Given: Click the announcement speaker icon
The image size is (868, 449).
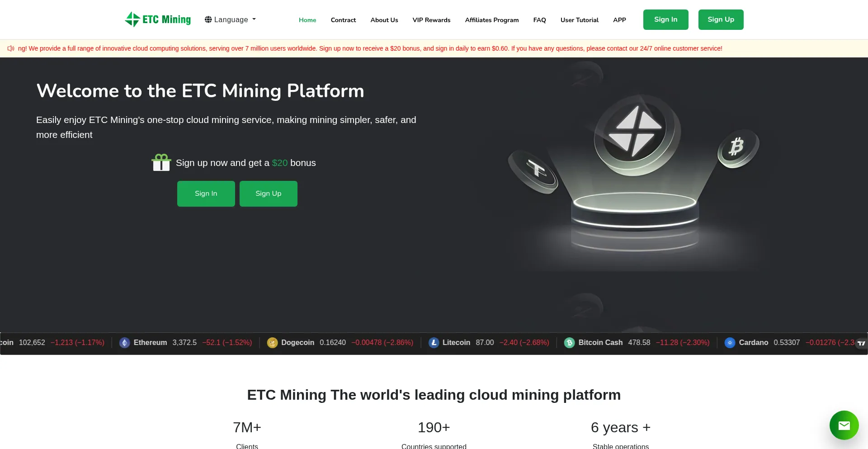Looking at the screenshot, I should point(11,48).
